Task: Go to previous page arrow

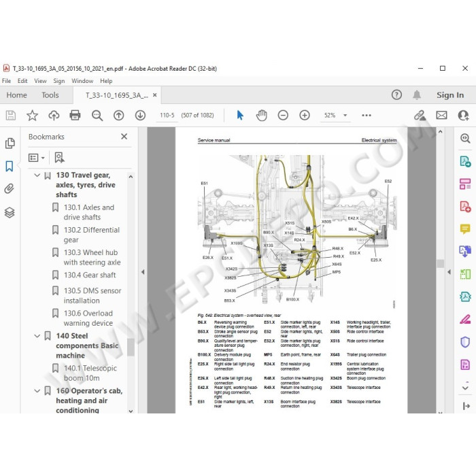Action: pyautogui.click(x=119, y=116)
